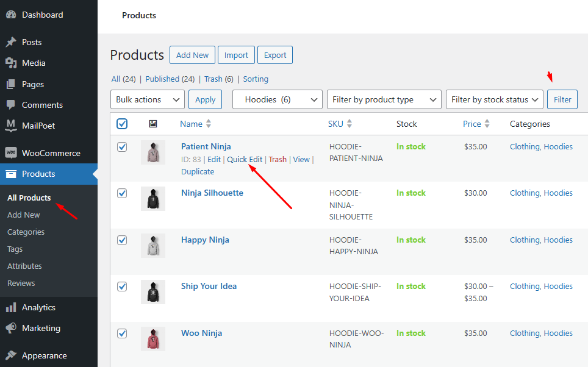Show Trash (6) products view
588x367 pixels.
pyautogui.click(x=218, y=79)
